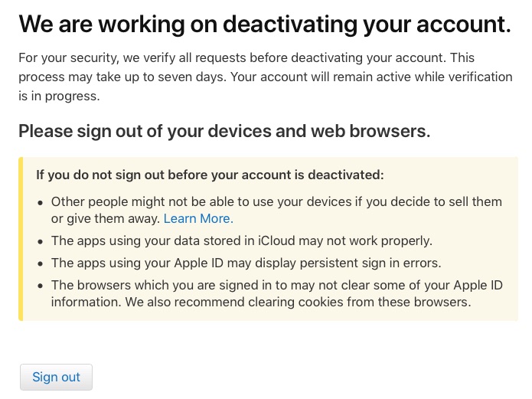
Task: Click the bullet text about iCloud data apps
Action: click(x=241, y=240)
